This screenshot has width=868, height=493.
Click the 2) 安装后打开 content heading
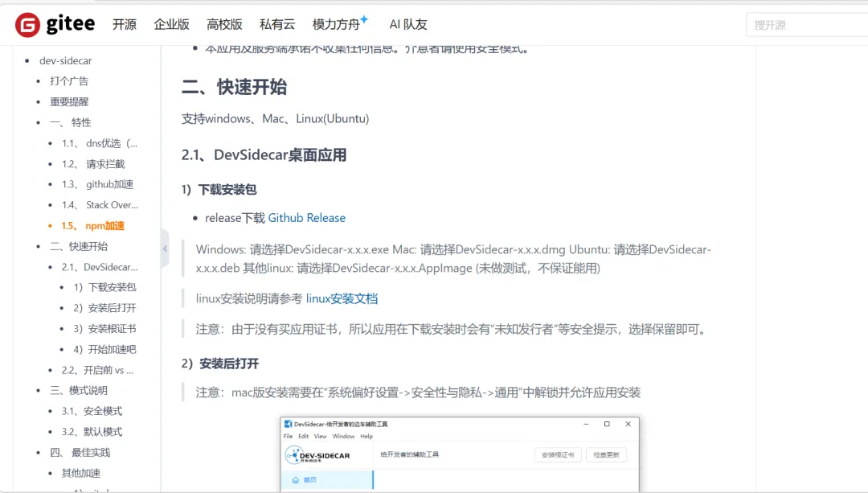point(219,364)
